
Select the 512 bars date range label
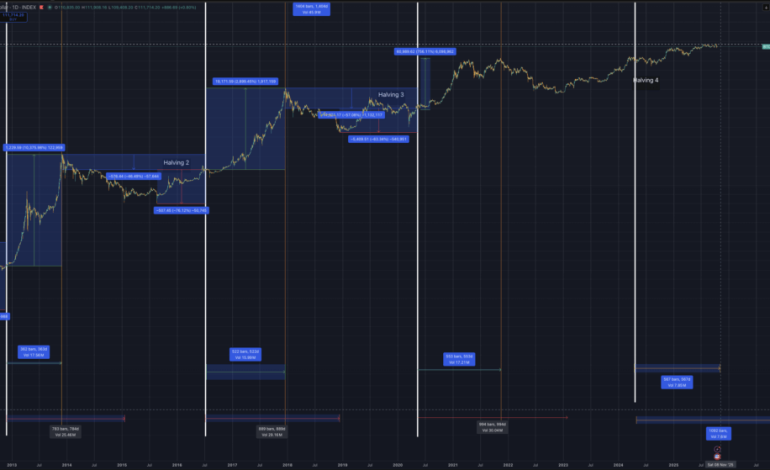[x=245, y=353]
